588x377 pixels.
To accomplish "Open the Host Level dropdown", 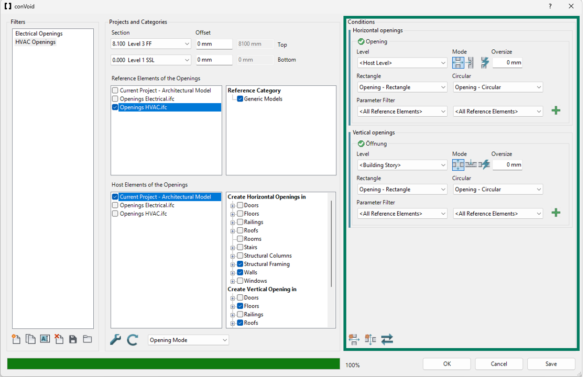I will point(402,63).
